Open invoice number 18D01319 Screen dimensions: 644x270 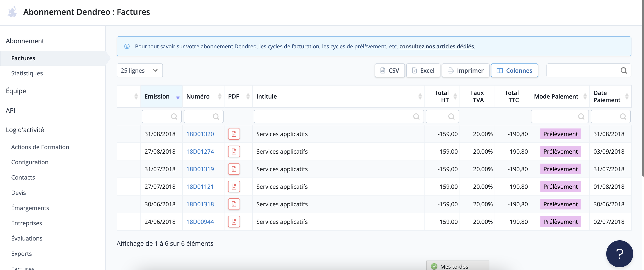click(x=200, y=169)
